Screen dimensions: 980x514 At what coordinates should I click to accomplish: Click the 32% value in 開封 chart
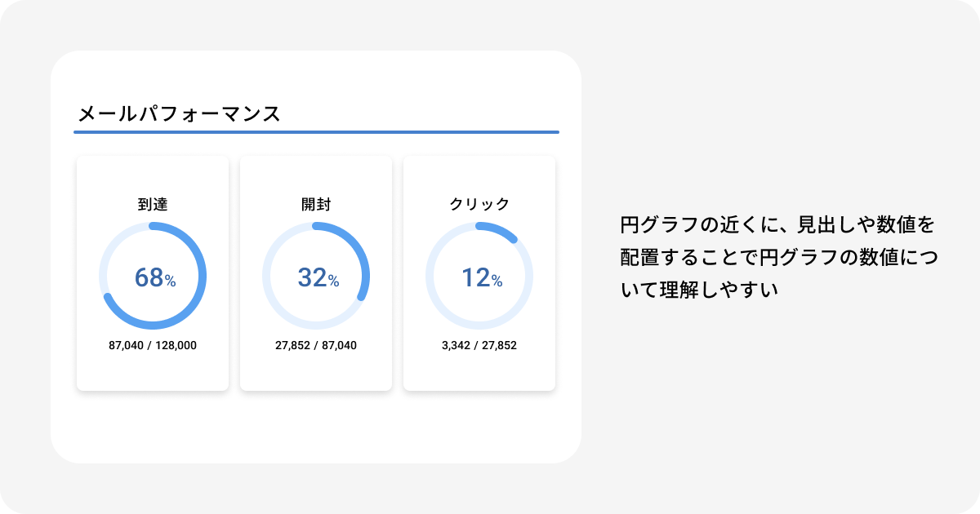[x=318, y=277]
